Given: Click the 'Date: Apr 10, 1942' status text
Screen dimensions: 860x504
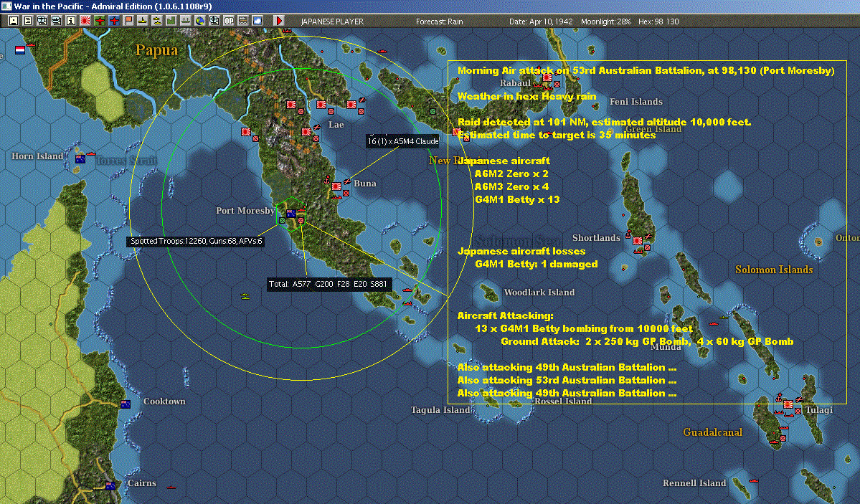Looking at the screenshot, I should tap(541, 22).
